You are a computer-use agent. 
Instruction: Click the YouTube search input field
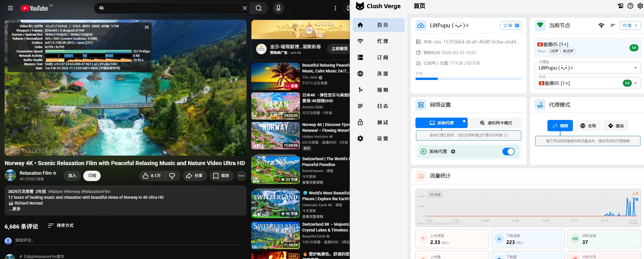168,8
